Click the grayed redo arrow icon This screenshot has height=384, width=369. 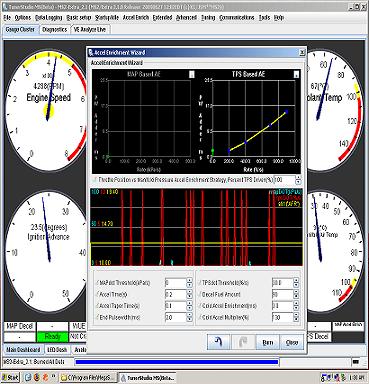coord(242,342)
